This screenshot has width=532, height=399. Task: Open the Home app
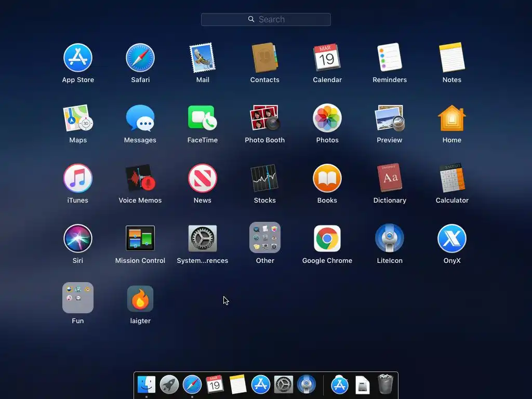pos(452,118)
